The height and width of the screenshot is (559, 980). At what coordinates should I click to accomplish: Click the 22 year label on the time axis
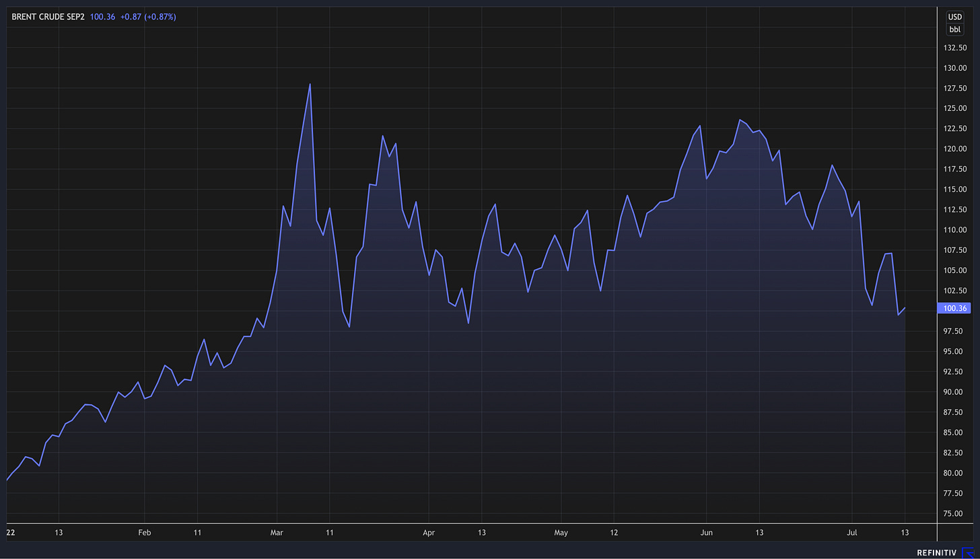point(11,532)
